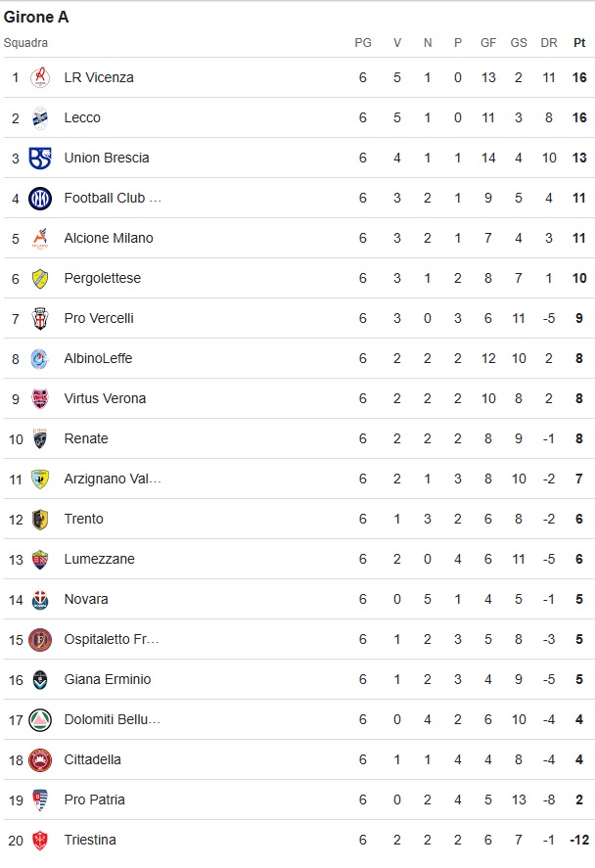Select the Union Brescia blue crest
This screenshot has height=868, width=595.
tap(40, 158)
